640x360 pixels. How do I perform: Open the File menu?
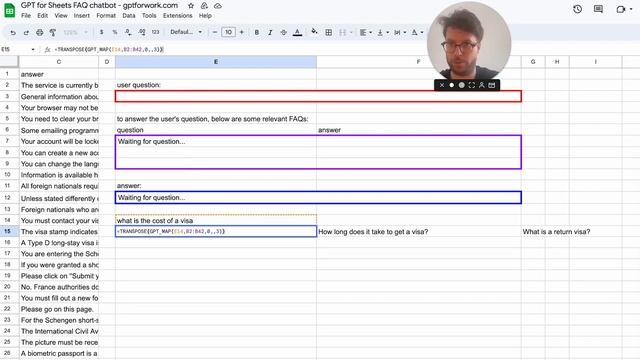26,16
